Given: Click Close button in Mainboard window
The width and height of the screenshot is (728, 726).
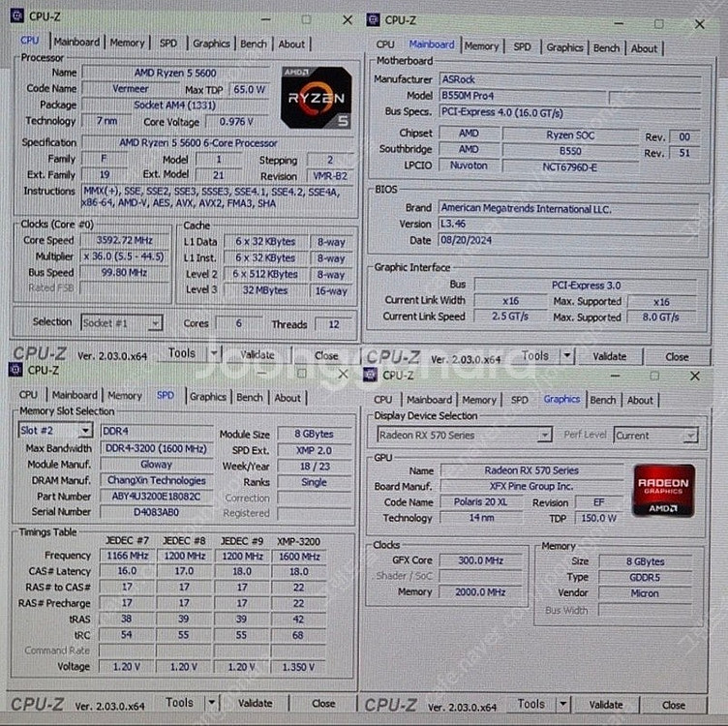Looking at the screenshot, I should click(677, 357).
